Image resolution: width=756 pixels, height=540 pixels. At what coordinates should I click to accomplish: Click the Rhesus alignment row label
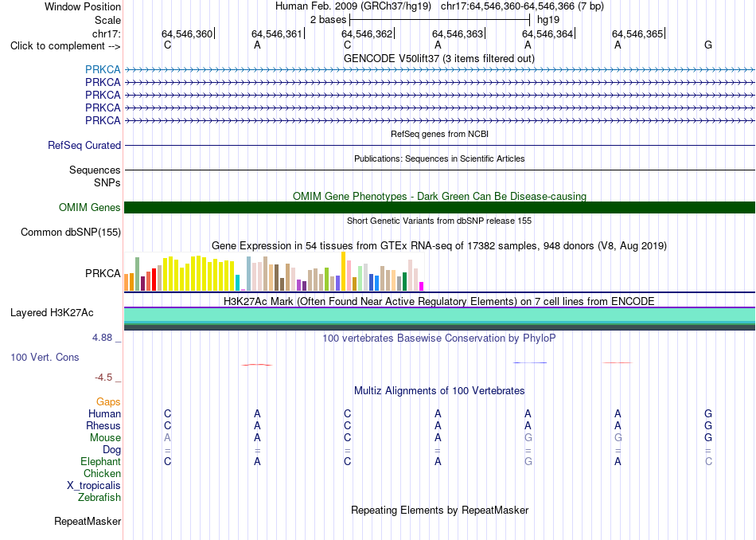[103, 426]
